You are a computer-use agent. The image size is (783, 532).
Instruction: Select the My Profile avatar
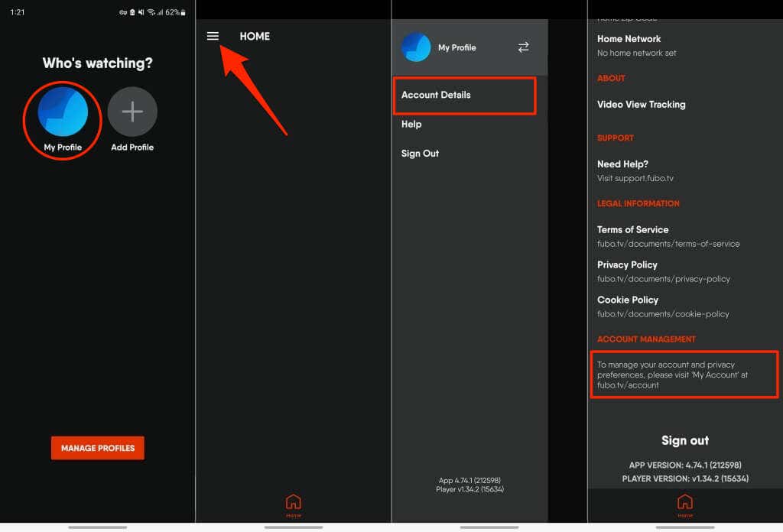tap(62, 113)
